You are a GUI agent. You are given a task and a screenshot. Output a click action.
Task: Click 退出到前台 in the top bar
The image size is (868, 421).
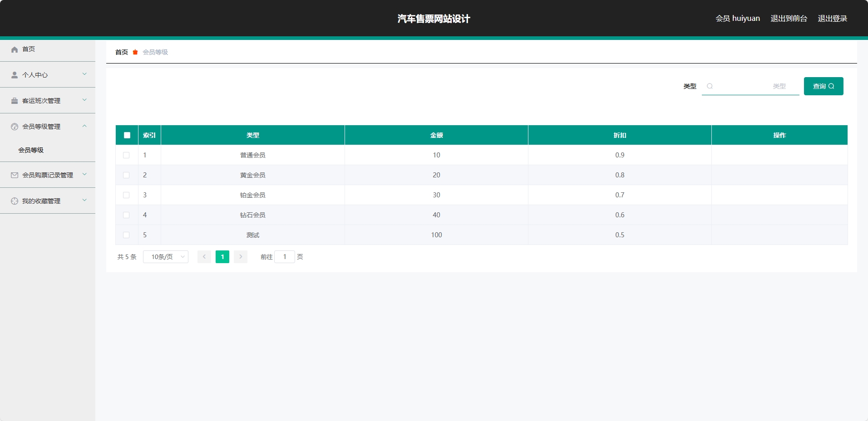point(788,18)
